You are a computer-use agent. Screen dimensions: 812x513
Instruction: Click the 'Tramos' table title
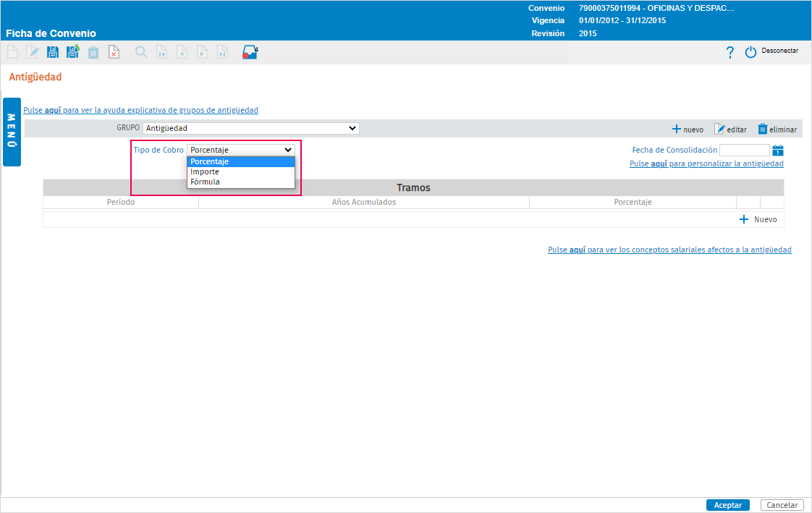coord(413,187)
